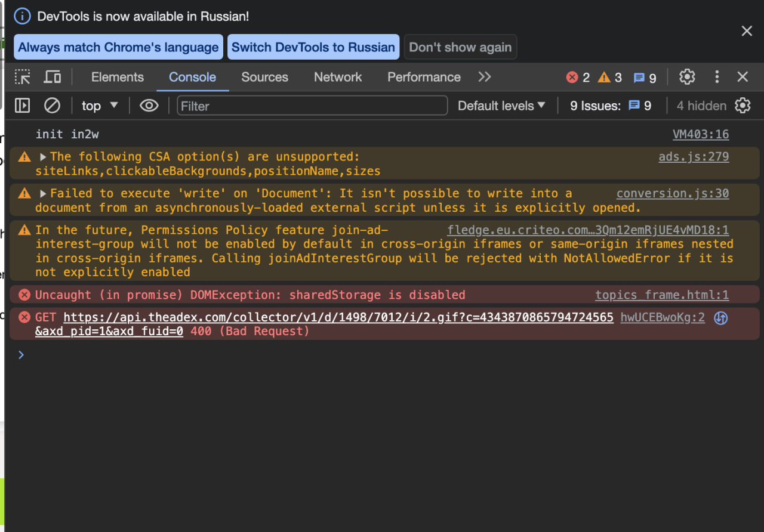Open DevTools settings gear icon
The width and height of the screenshot is (764, 532).
click(687, 77)
